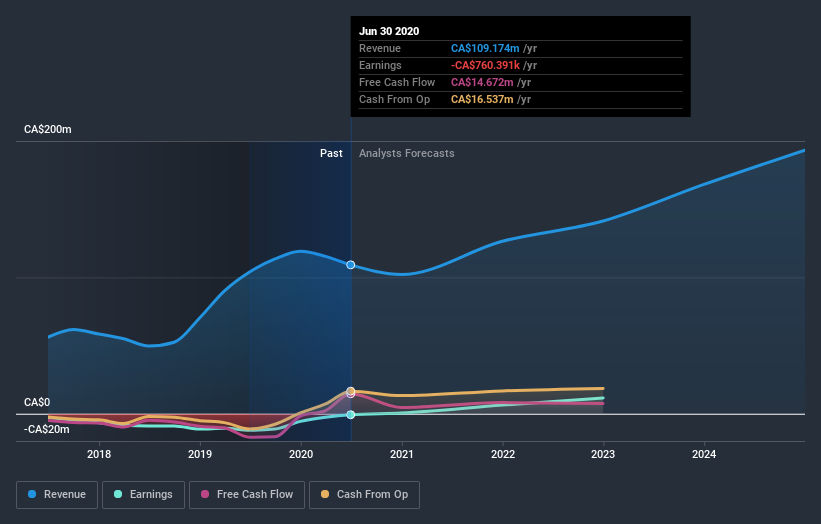The height and width of the screenshot is (524, 821).
Task: Click the 2021 x-axis label
Action: pyautogui.click(x=402, y=454)
